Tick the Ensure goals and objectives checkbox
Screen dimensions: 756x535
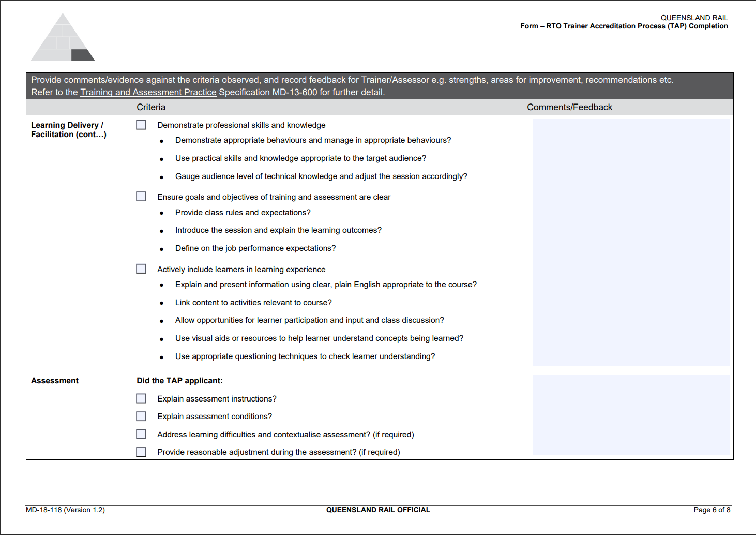click(141, 197)
